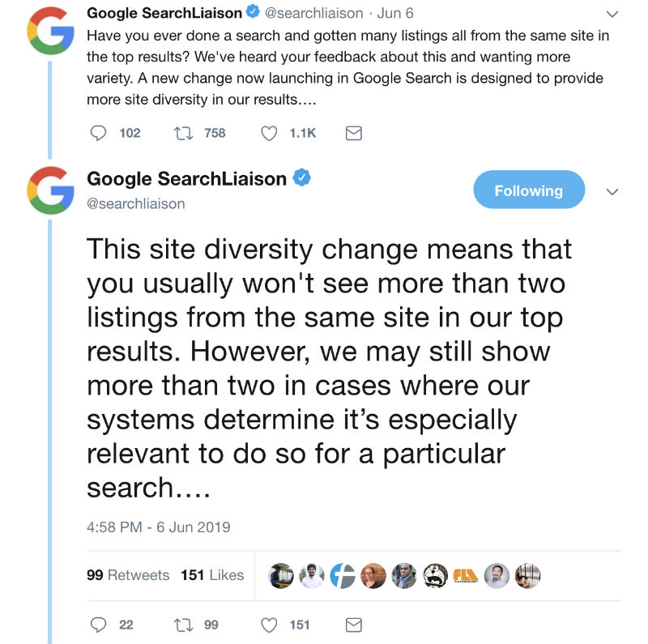This screenshot has height=644, width=648.
Task: Open main tweet's options chevron beside Following
Action: click(x=613, y=191)
